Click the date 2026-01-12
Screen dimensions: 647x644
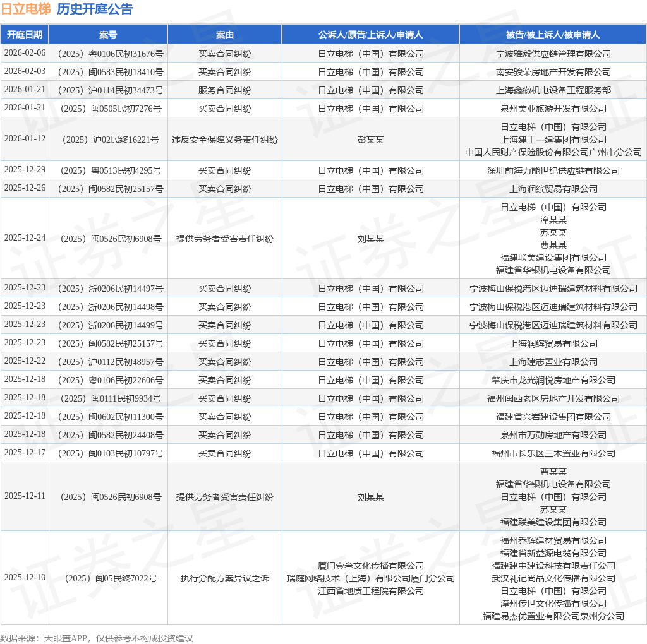(x=25, y=138)
